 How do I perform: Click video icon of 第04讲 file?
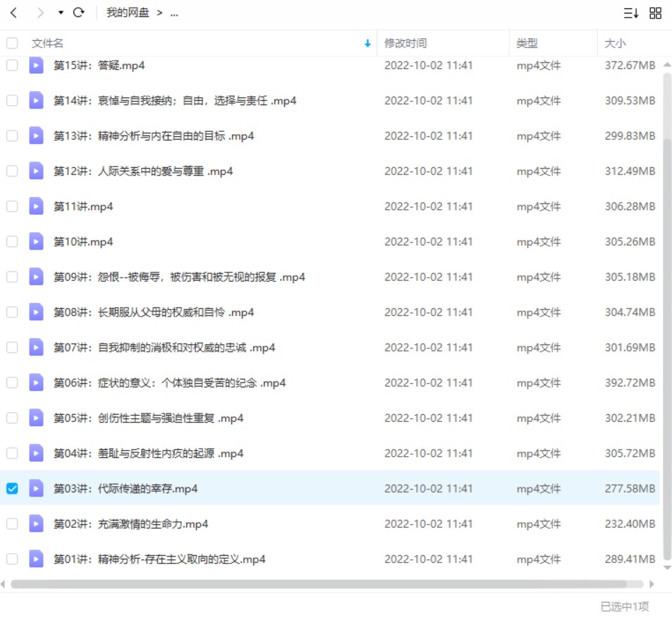pyautogui.click(x=36, y=453)
